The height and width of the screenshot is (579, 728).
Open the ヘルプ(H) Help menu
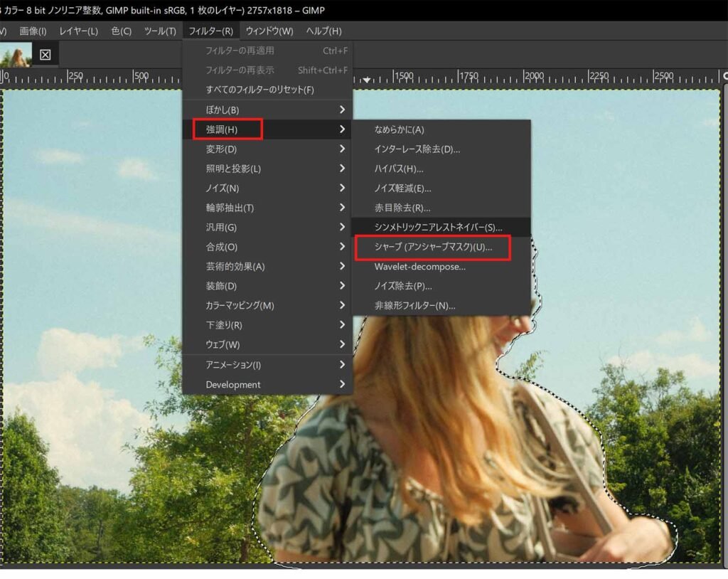click(x=323, y=31)
